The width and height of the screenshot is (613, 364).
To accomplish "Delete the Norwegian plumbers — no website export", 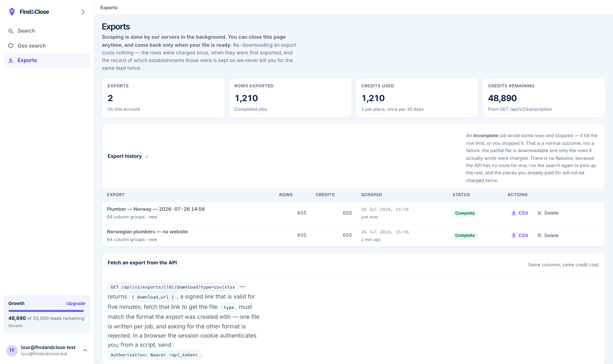I will [x=548, y=235].
